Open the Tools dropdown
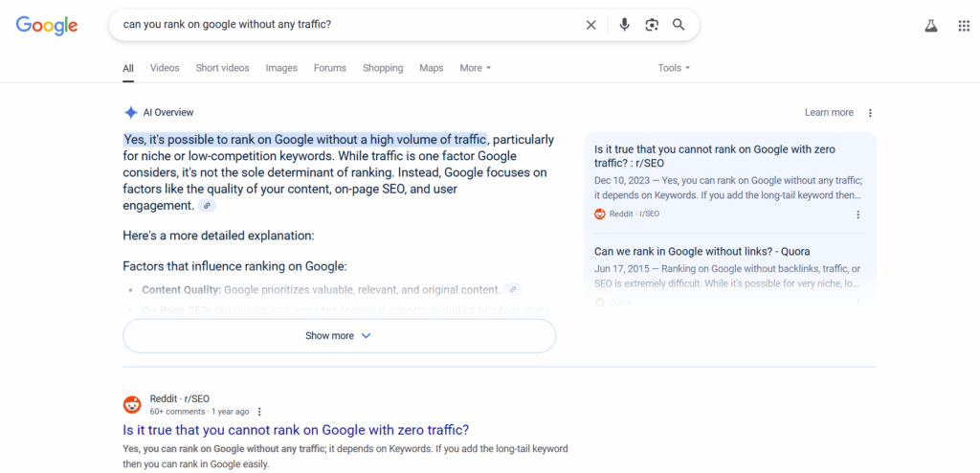This screenshot has width=980, height=473. tap(674, 68)
